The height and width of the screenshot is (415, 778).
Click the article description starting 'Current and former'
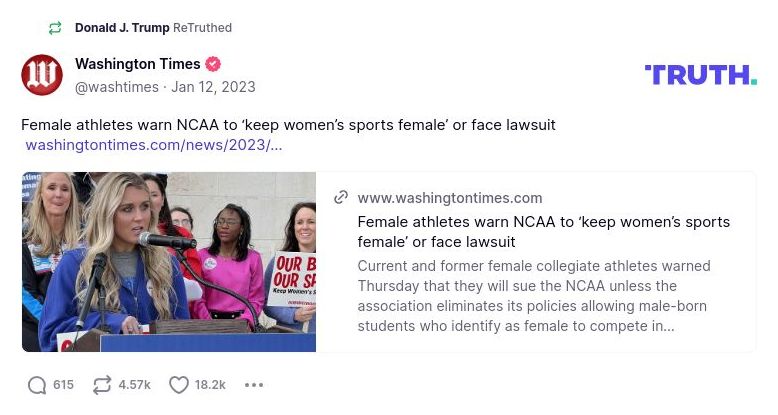pyautogui.click(x=533, y=296)
